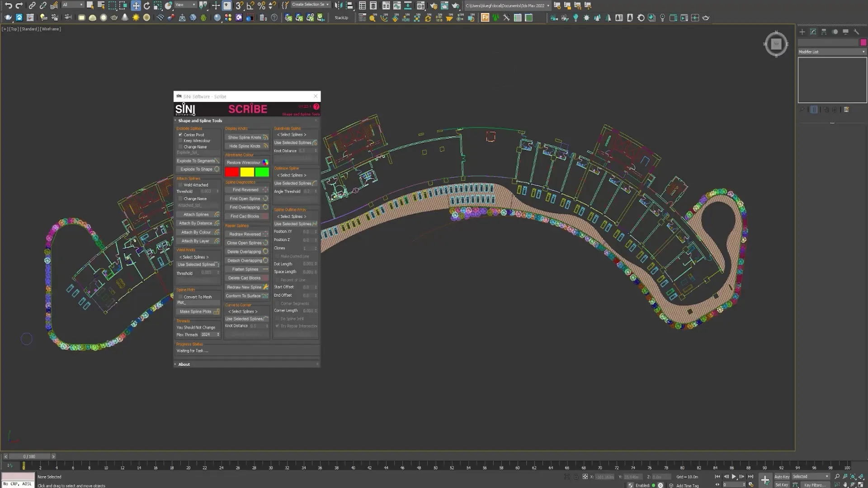The image size is (868, 488).
Task: Create a Teapot primitive from toolbar
Action: click(114, 18)
